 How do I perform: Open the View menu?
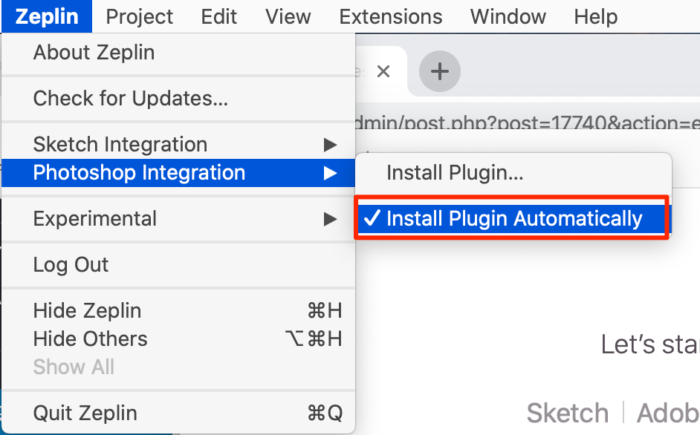288,17
